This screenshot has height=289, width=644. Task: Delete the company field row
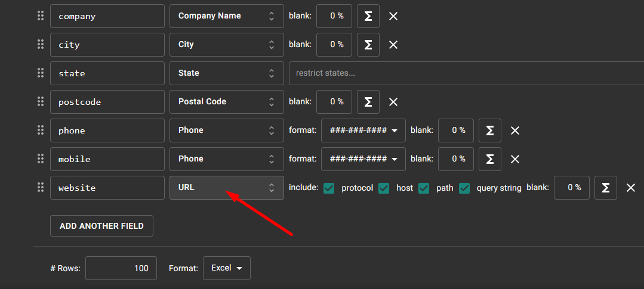pos(393,16)
